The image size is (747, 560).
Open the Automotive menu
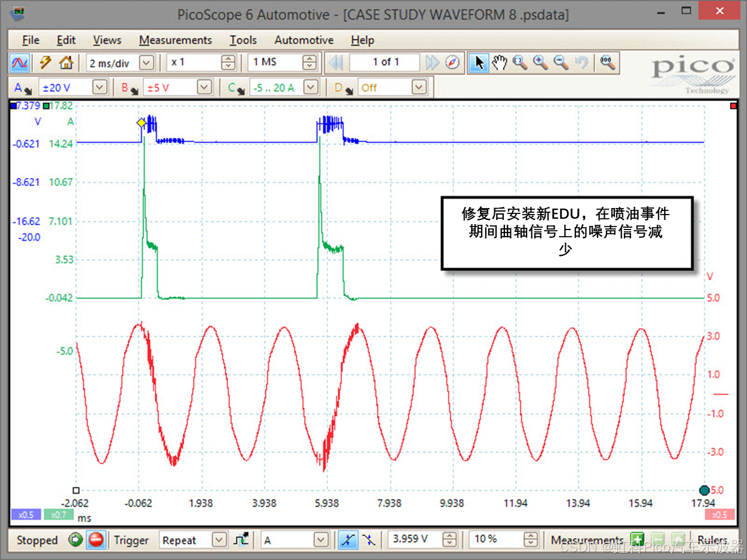tap(304, 40)
